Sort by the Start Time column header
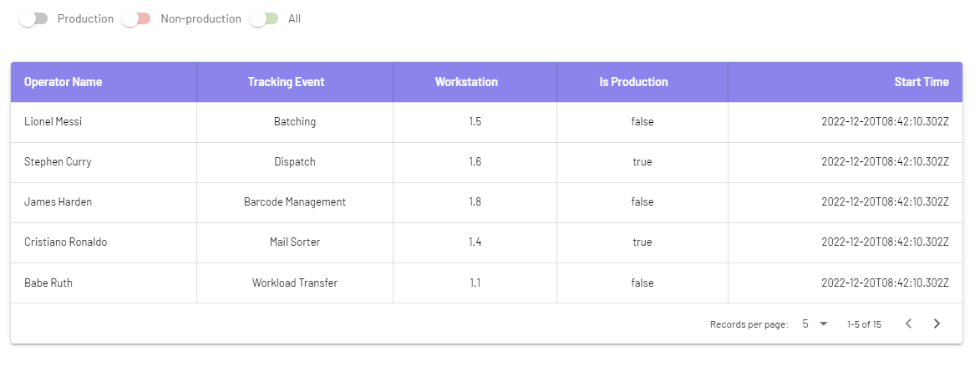The width and height of the screenshot is (980, 377). coord(922,82)
